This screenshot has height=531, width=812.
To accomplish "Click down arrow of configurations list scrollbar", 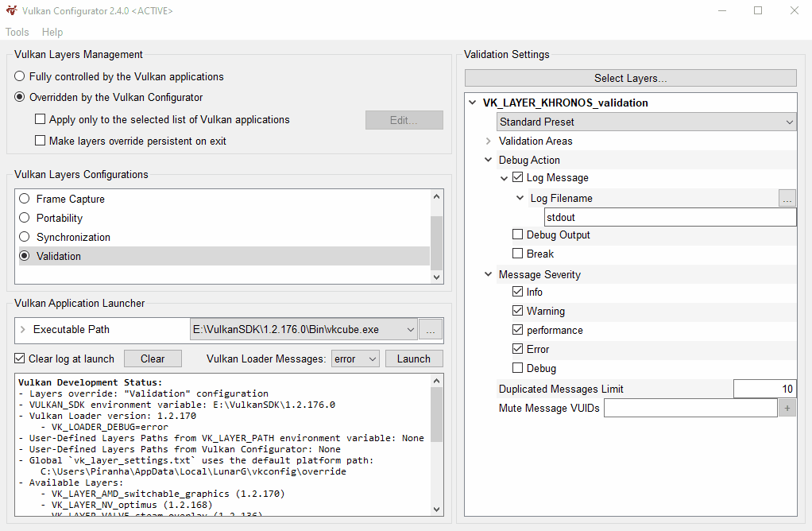I will (x=436, y=277).
